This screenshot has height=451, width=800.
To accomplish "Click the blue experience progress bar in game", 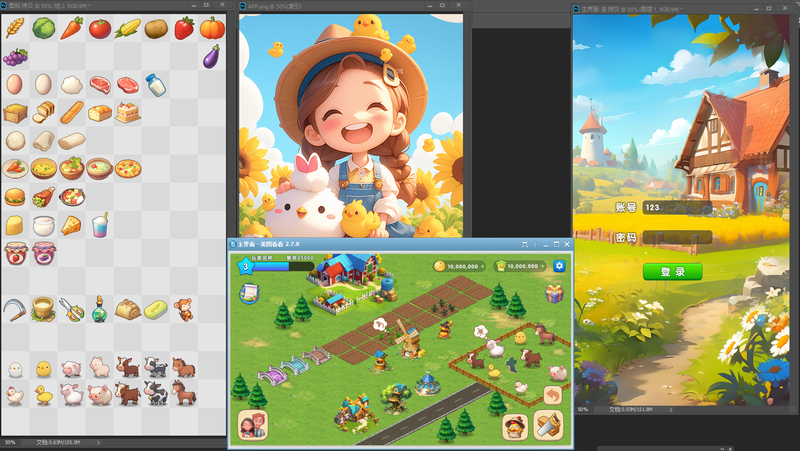I will tap(283, 266).
